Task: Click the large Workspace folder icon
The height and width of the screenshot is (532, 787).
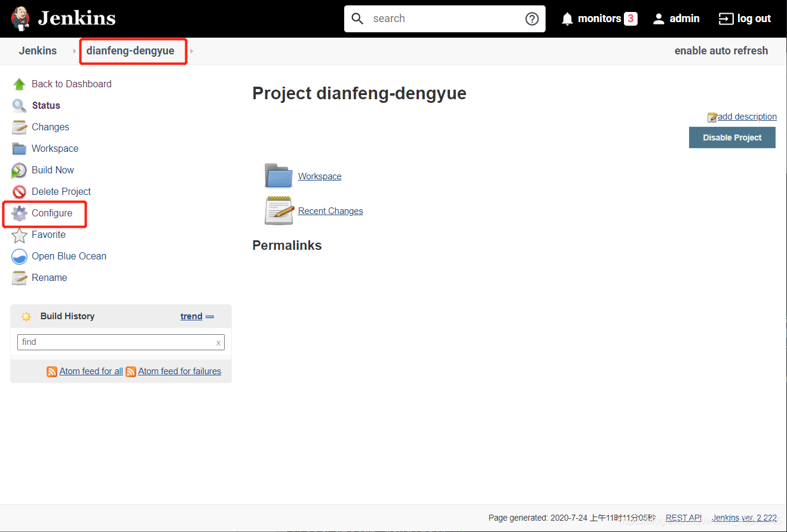Action: click(278, 176)
